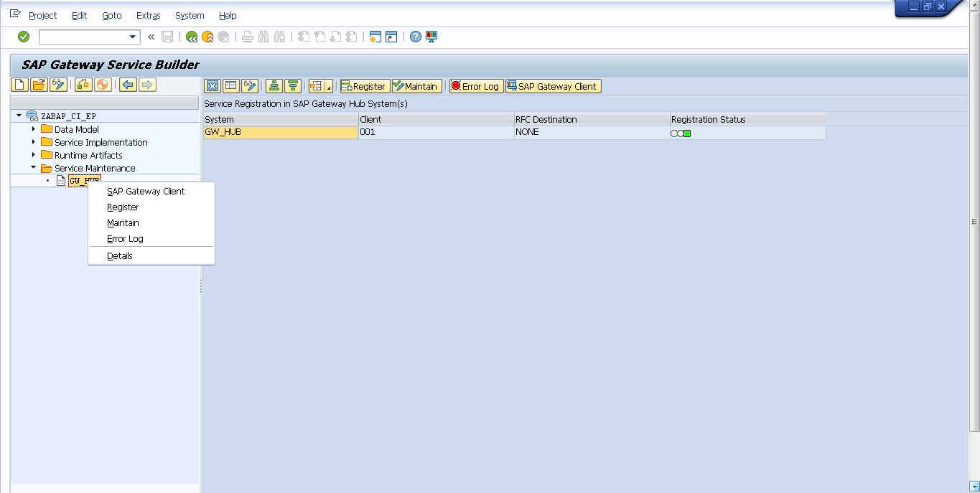Expand the Data Model folder
980x493 pixels.
[x=34, y=129]
